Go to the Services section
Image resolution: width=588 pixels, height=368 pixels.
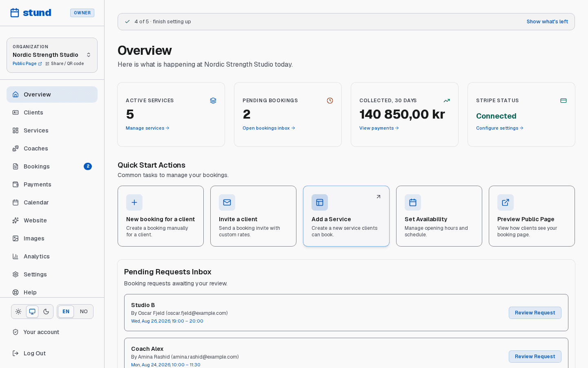52,130
